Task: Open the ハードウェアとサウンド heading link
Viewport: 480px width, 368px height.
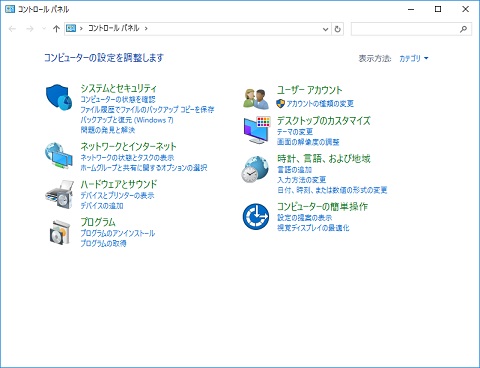Action: (x=119, y=184)
